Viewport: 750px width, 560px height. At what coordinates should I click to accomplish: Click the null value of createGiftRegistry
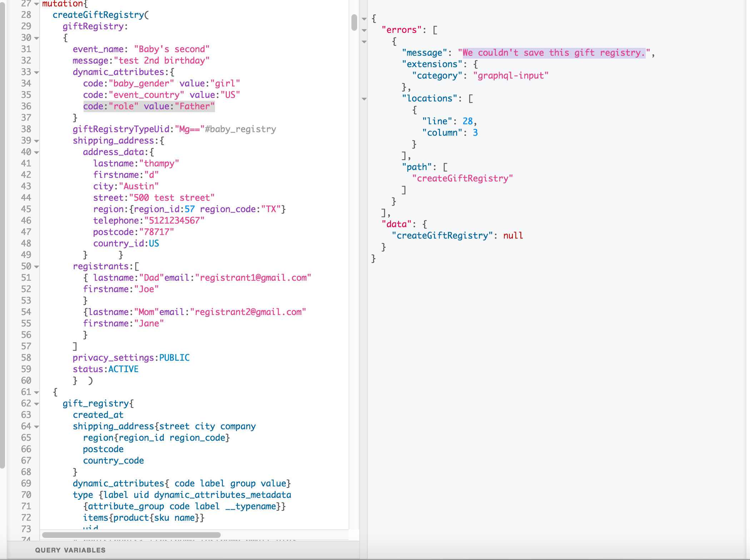pyautogui.click(x=513, y=235)
